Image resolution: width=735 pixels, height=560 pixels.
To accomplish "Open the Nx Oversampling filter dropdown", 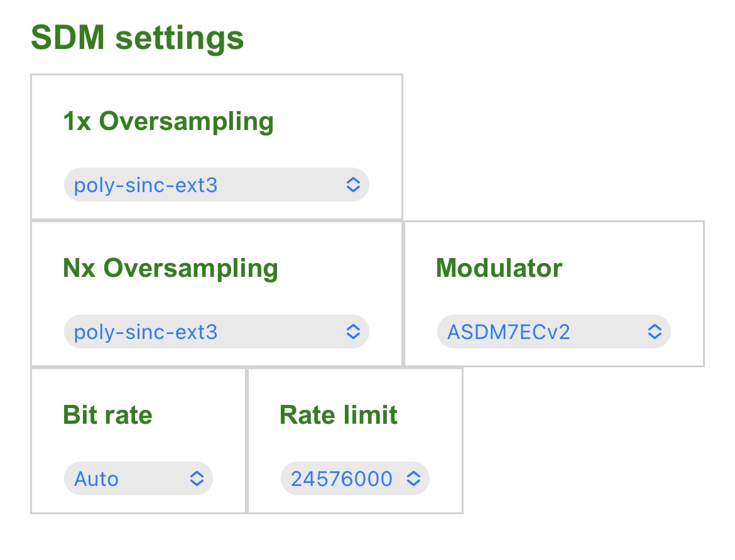I will (x=217, y=331).
